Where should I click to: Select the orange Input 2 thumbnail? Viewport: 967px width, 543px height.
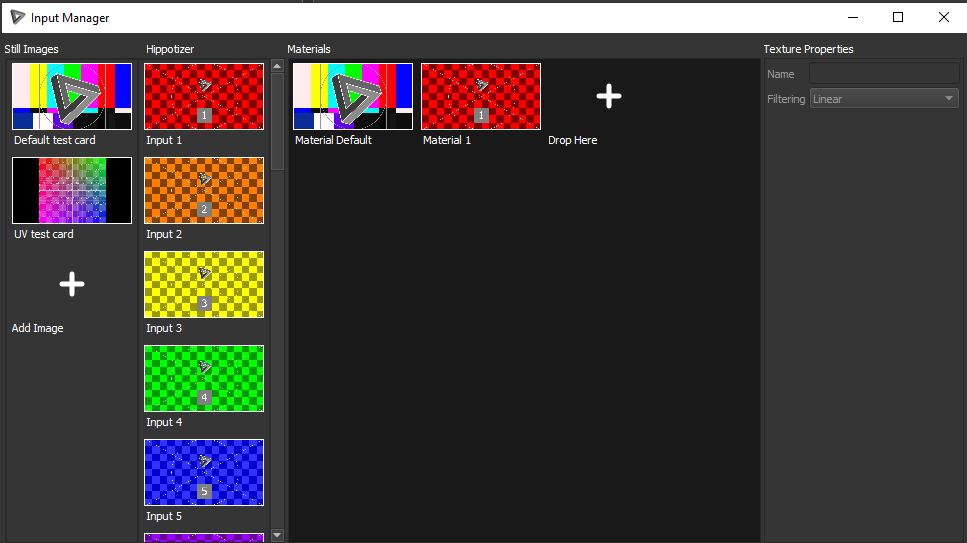click(204, 190)
